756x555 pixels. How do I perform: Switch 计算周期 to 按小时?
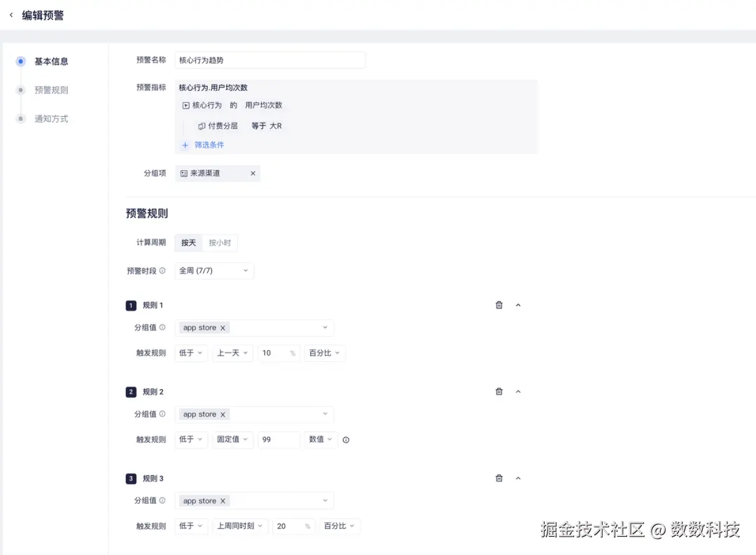point(220,242)
